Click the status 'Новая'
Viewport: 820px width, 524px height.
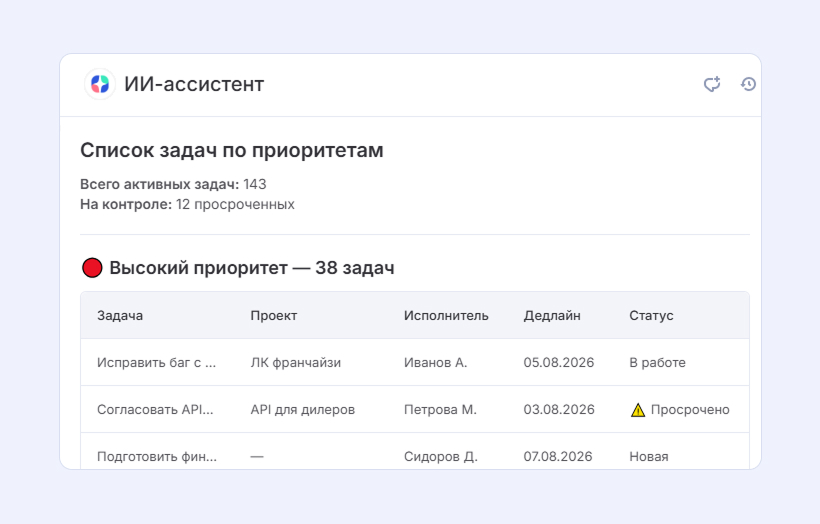pyautogui.click(x=648, y=457)
